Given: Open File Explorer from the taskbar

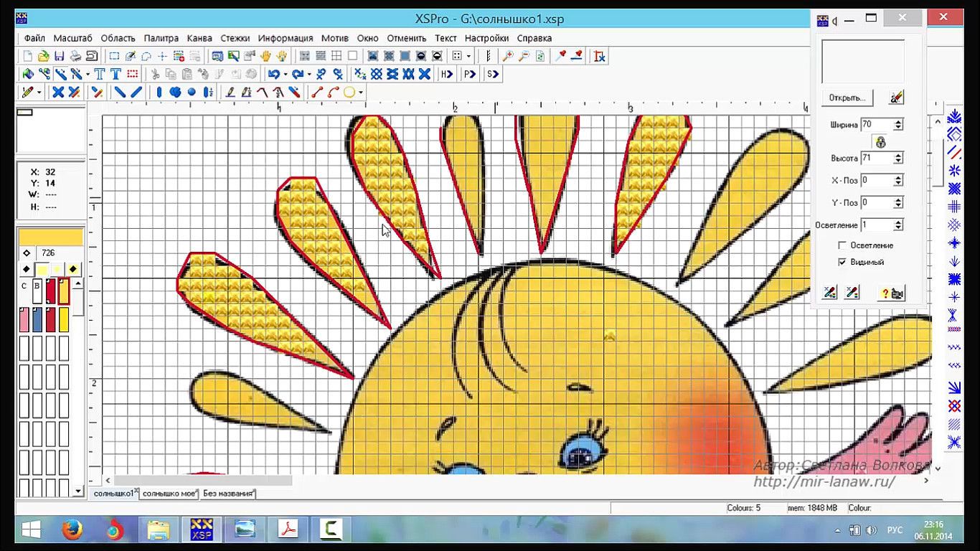Looking at the screenshot, I should [x=158, y=530].
